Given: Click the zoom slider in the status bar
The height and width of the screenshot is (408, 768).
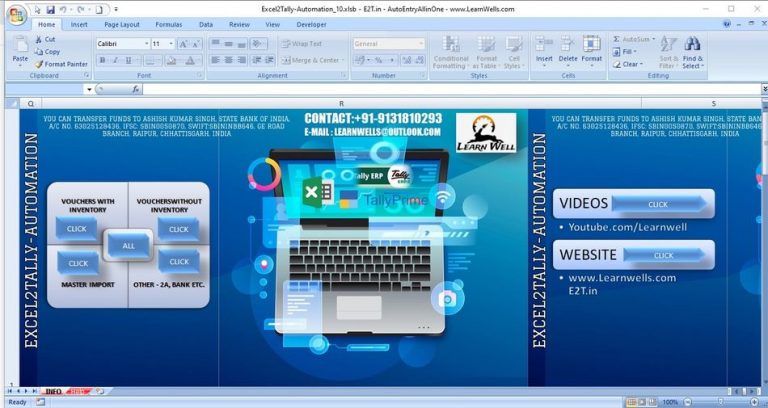Looking at the screenshot, I should pos(719,402).
